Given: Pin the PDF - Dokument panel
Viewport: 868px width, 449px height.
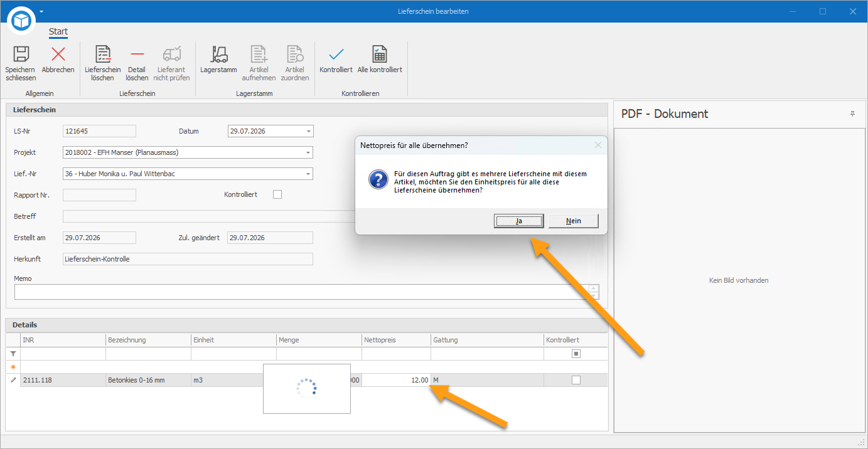Looking at the screenshot, I should pyautogui.click(x=852, y=114).
